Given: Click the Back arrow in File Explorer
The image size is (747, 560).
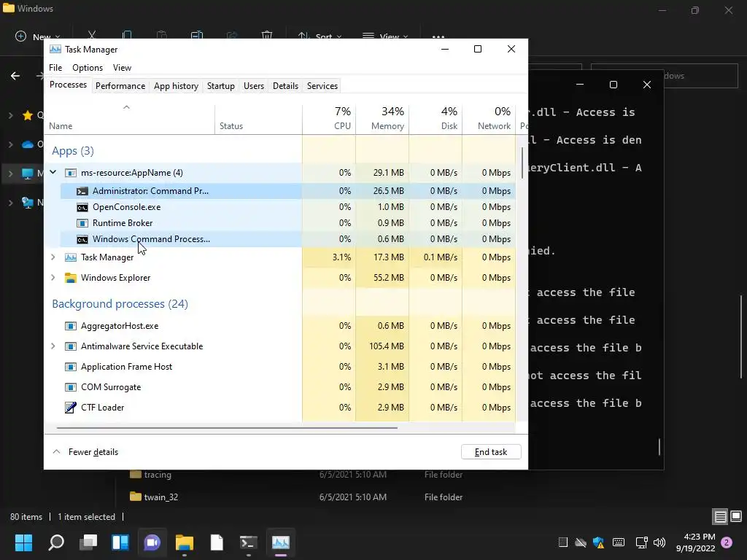Looking at the screenshot, I should [x=15, y=76].
